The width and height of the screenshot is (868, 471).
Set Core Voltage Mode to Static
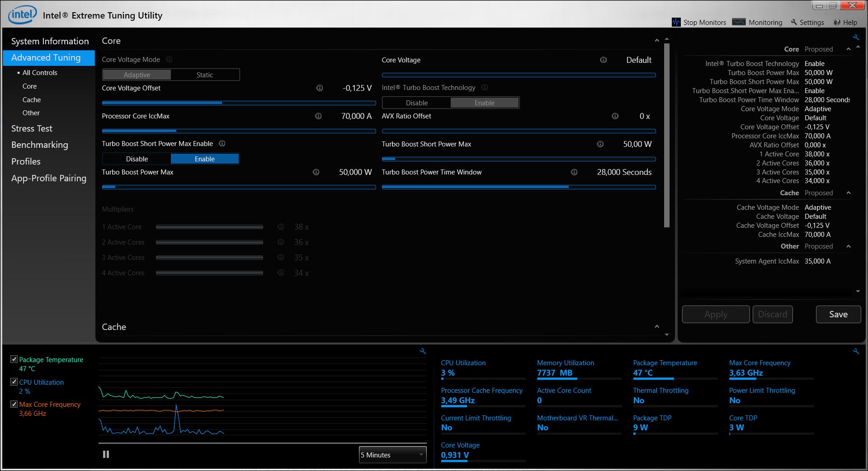coord(205,75)
